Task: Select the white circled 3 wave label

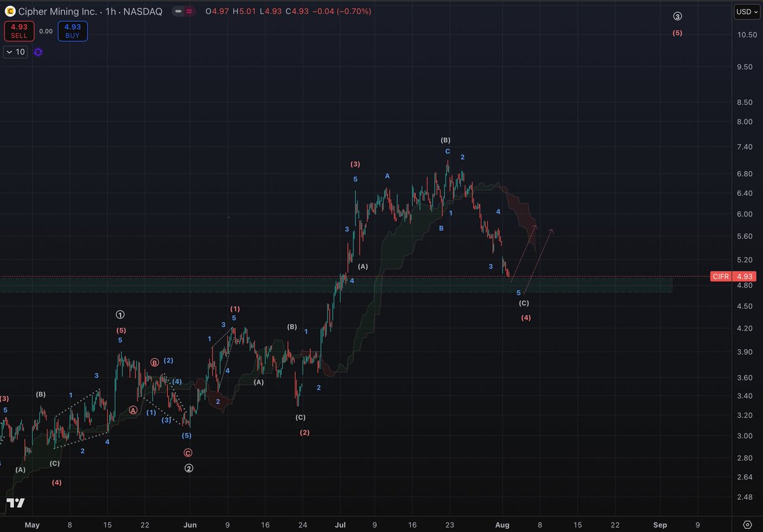Action: [678, 16]
